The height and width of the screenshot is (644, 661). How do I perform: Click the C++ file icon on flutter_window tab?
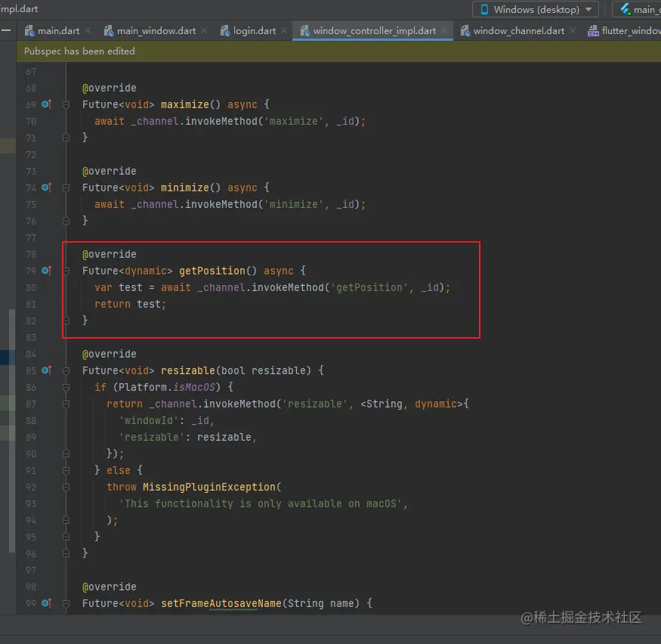[593, 31]
